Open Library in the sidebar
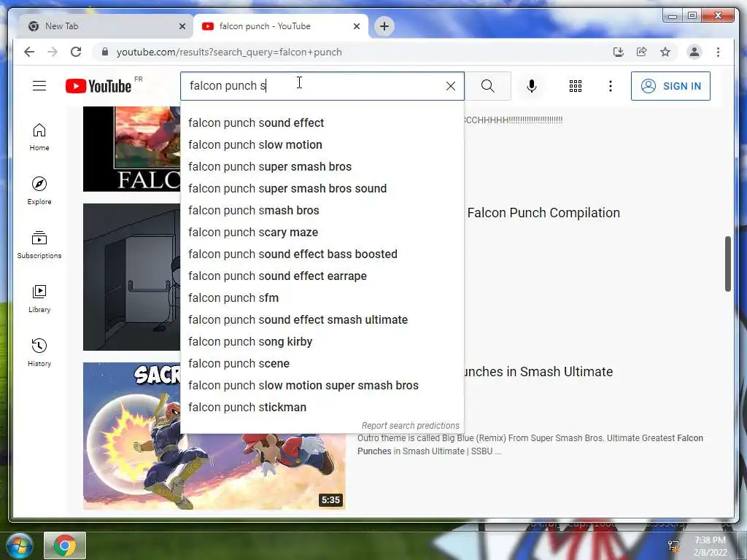 tap(39, 298)
